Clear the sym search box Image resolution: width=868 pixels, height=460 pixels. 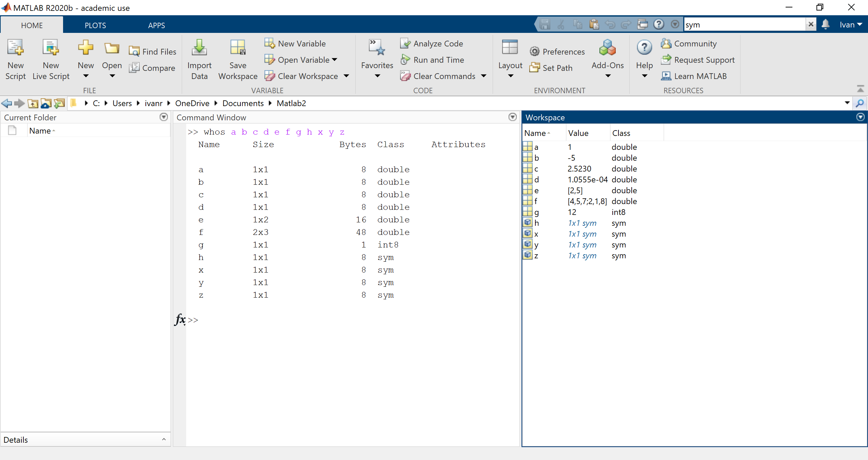click(x=811, y=24)
